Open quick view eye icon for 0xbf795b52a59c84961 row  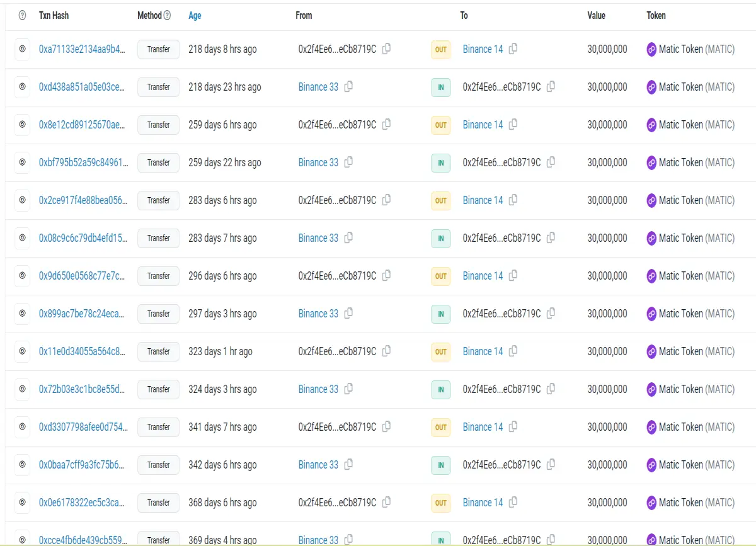coord(22,162)
